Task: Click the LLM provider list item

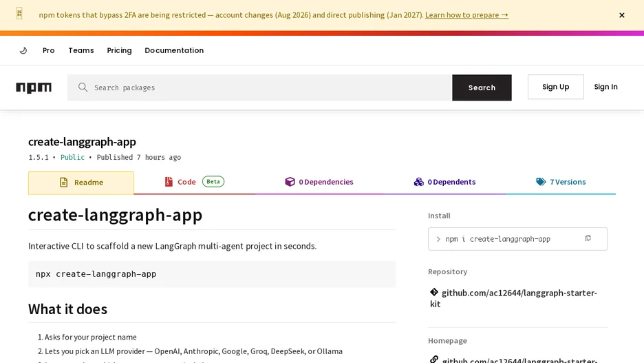Action: pyautogui.click(x=193, y=351)
